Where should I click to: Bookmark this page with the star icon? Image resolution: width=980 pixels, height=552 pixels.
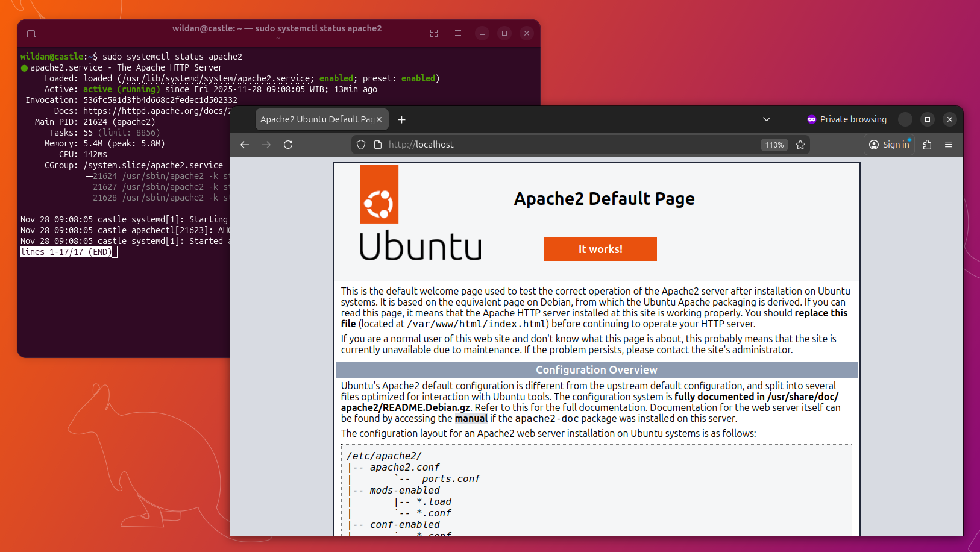[800, 145]
